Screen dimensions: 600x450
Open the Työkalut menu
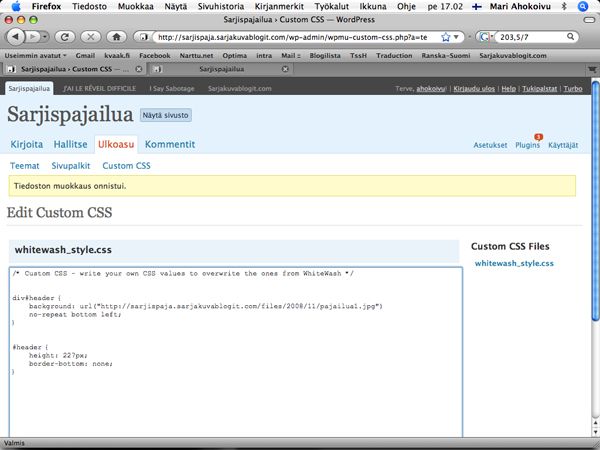[331, 7]
